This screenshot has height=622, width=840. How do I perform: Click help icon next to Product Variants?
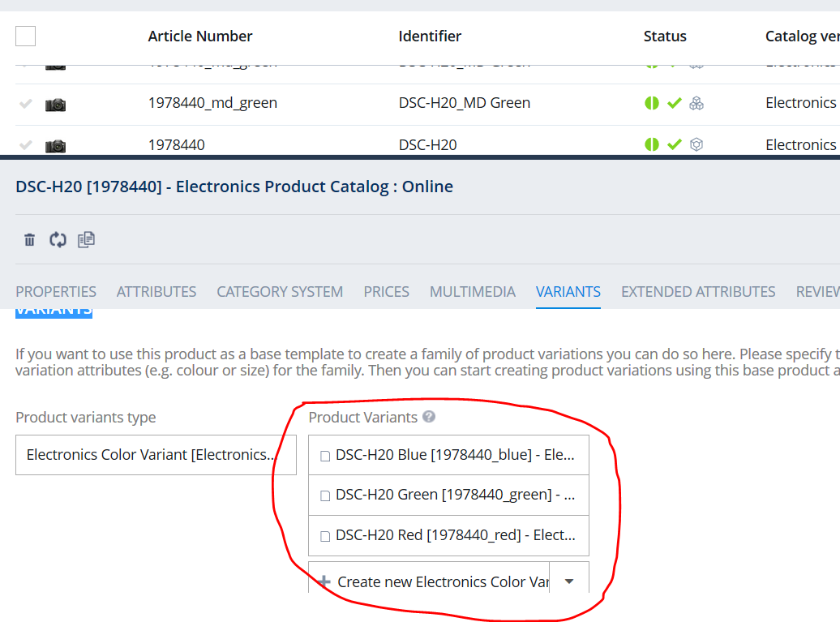click(x=429, y=416)
